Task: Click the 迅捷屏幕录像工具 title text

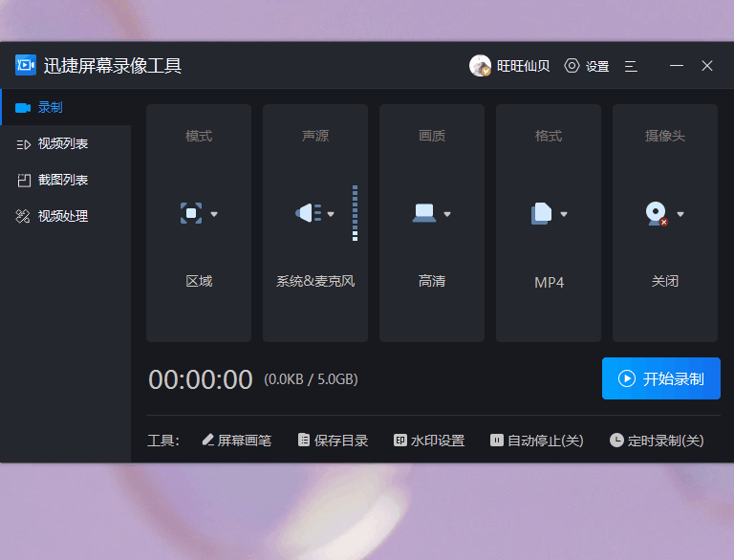Action: (113, 66)
